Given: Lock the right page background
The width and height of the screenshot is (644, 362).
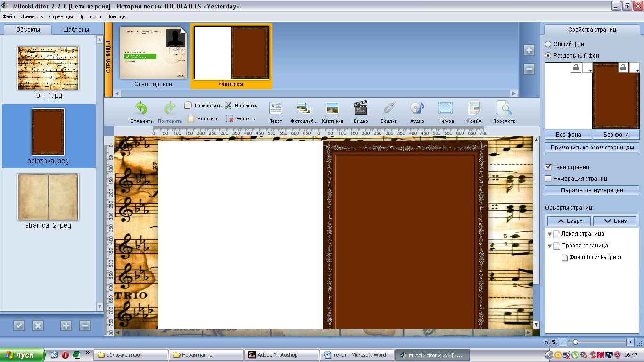Looking at the screenshot, I should pyautogui.click(x=623, y=67).
